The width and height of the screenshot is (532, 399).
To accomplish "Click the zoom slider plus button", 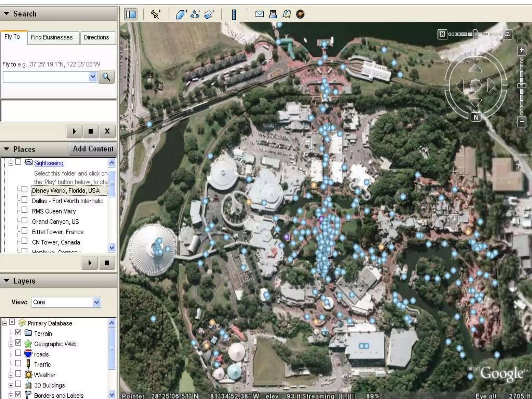I will 522,50.
